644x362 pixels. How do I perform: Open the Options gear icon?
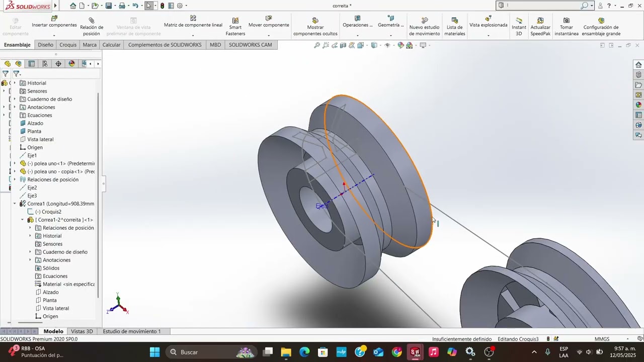180,6
